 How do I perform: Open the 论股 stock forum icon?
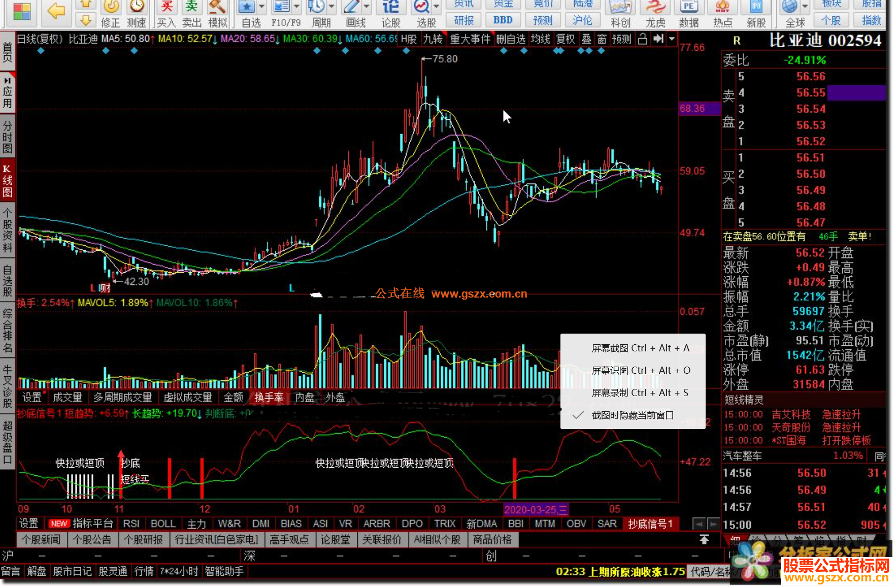click(x=390, y=7)
